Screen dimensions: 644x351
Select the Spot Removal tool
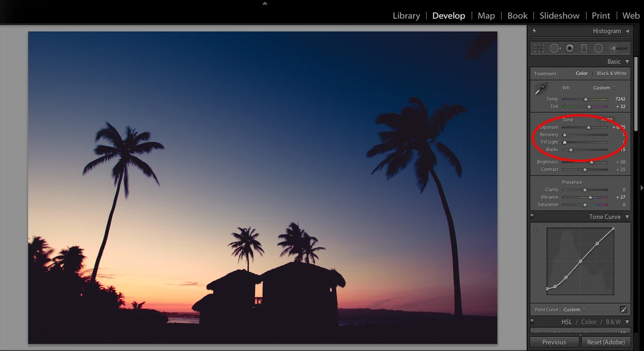click(x=555, y=48)
